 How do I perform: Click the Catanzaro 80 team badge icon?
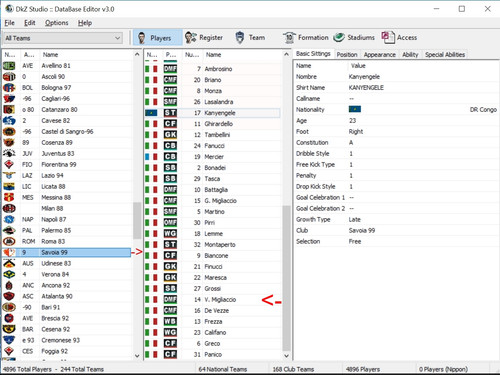(x=9, y=110)
